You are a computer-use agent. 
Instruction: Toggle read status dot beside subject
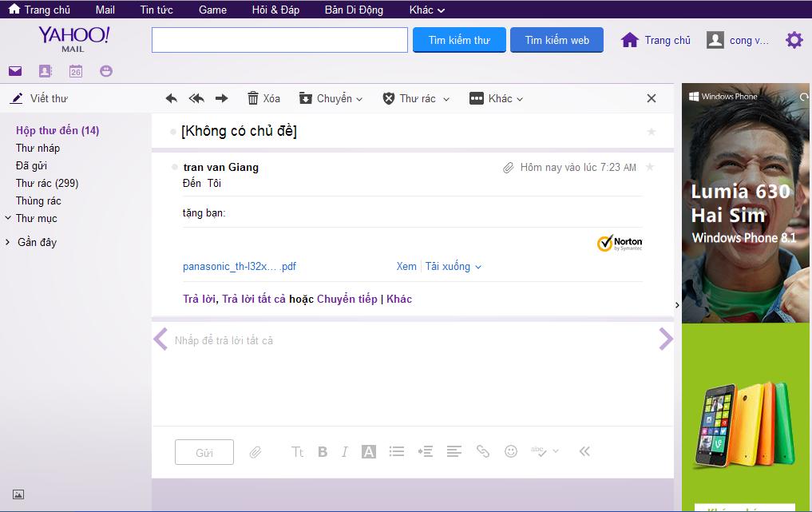[173, 132]
